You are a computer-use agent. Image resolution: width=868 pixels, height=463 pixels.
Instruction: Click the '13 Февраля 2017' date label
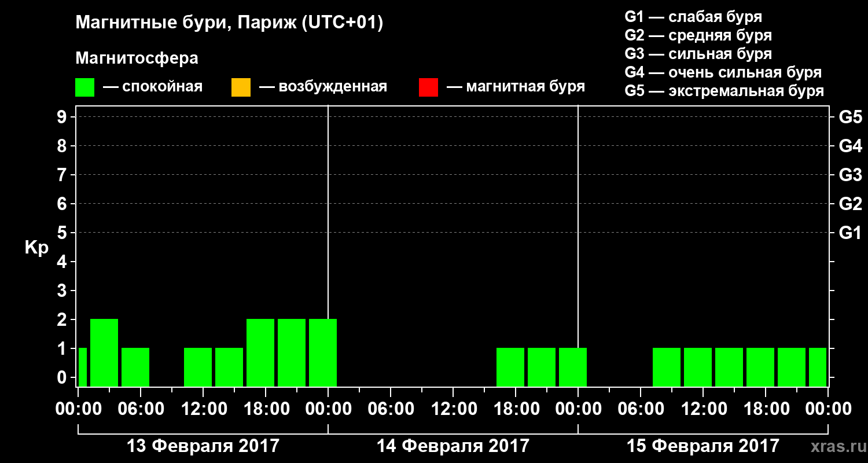pos(203,446)
